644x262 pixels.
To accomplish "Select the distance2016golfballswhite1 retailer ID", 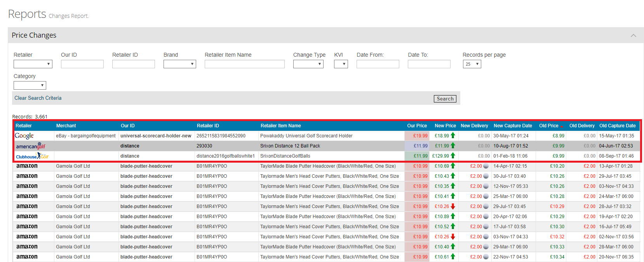I will point(226,156).
